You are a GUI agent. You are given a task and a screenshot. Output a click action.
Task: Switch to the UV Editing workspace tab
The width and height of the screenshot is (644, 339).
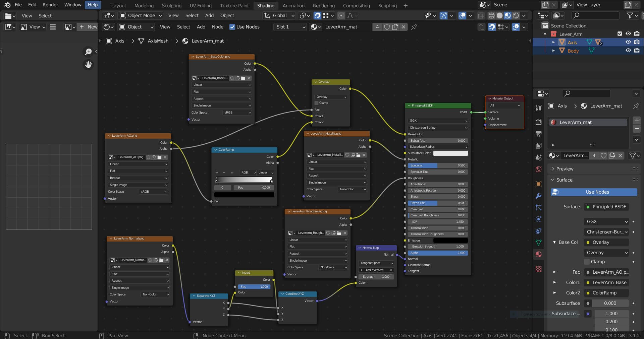click(200, 6)
